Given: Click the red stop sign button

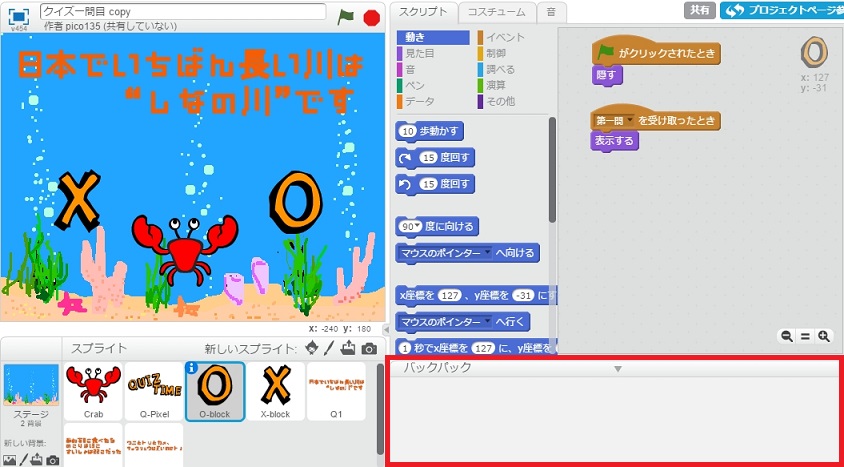Looking at the screenshot, I should [371, 18].
